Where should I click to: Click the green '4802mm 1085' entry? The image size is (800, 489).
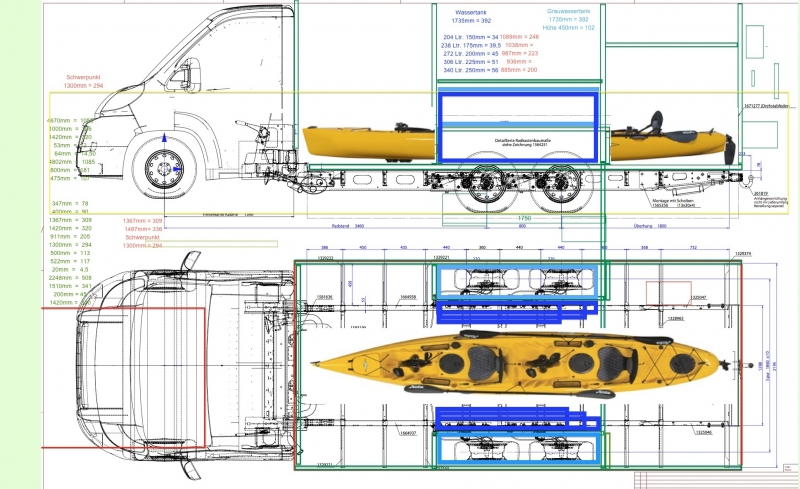(x=71, y=162)
